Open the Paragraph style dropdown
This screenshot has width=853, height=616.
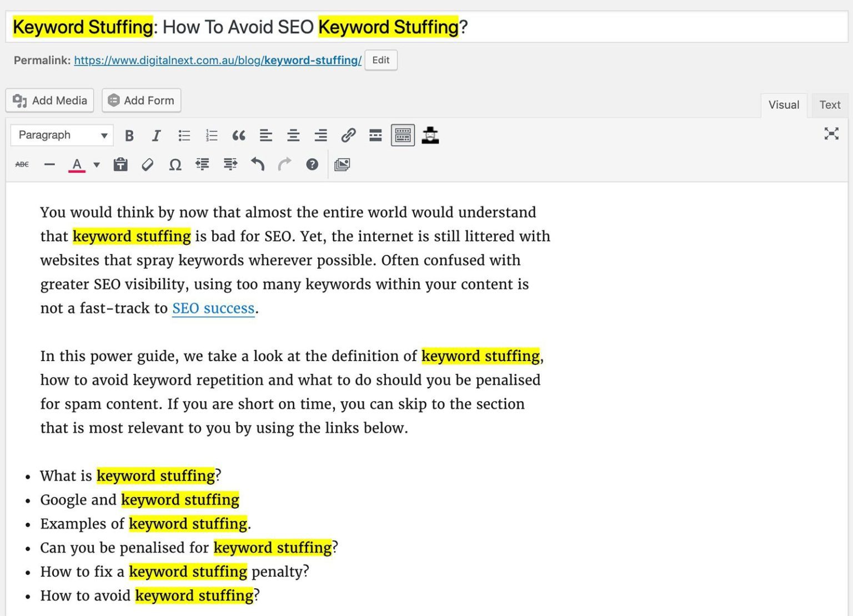pyautogui.click(x=61, y=135)
